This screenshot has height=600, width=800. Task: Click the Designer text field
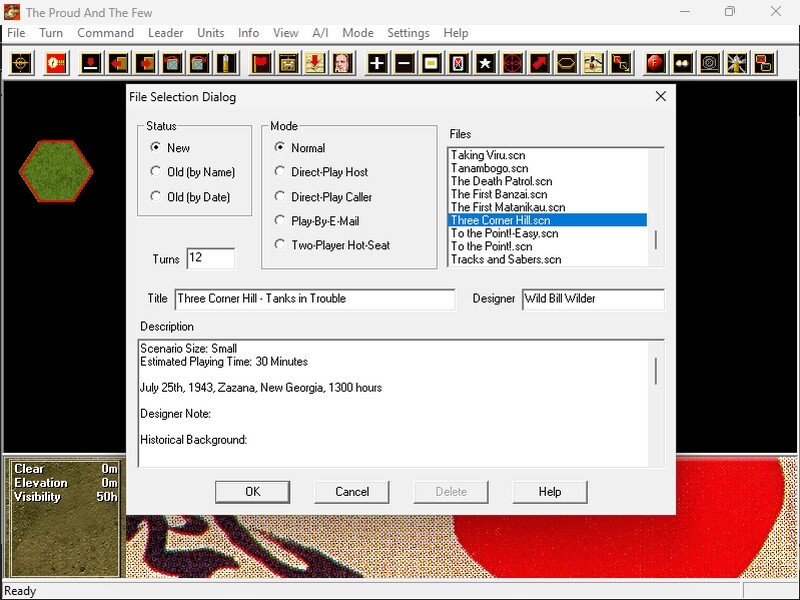(x=593, y=299)
